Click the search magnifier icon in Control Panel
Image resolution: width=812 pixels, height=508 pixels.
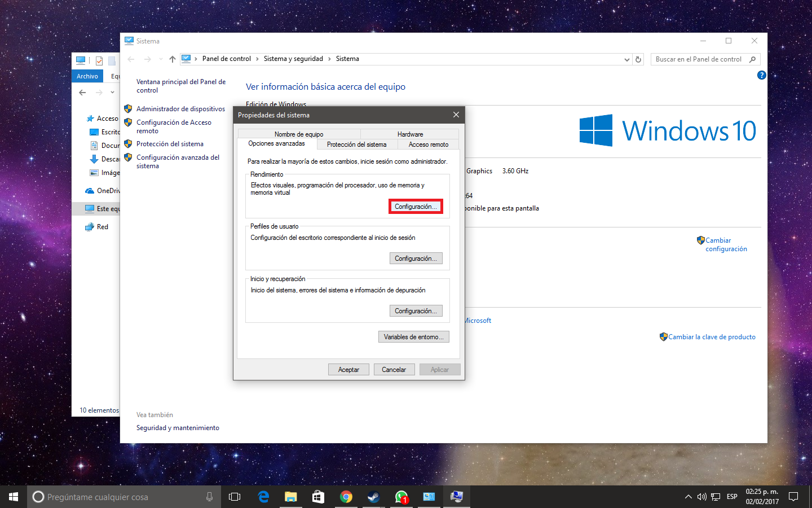click(x=752, y=59)
